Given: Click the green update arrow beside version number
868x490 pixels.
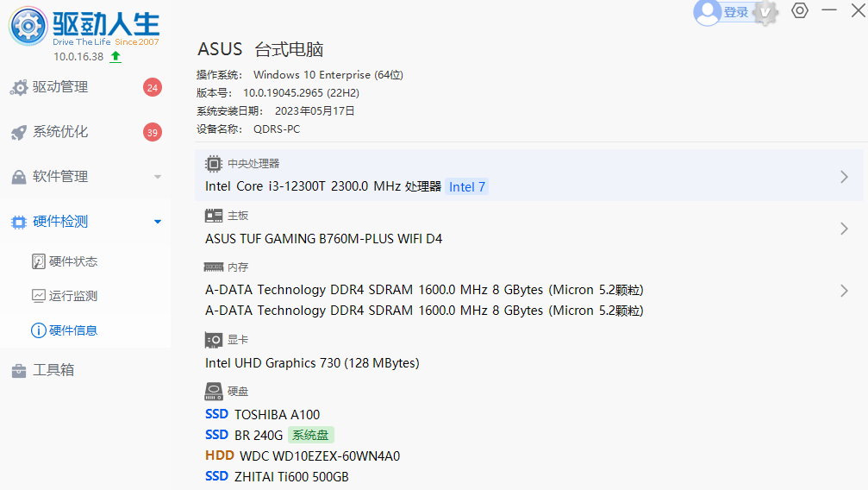Looking at the screenshot, I should (116, 57).
